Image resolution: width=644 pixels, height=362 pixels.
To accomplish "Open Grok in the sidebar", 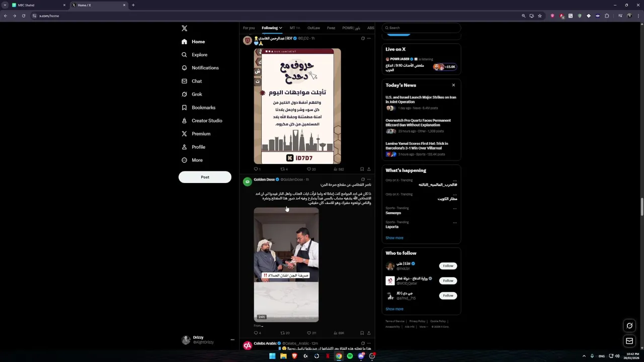I will (x=192, y=95).
